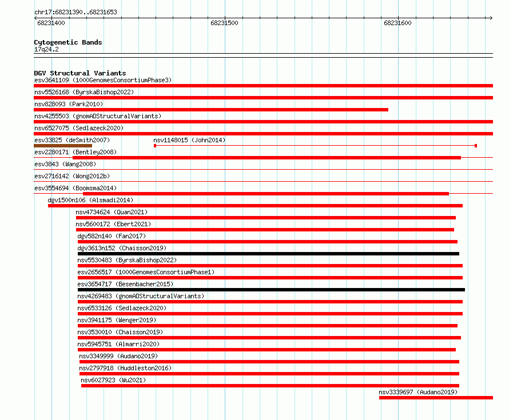Click the brown bar of esv33825

point(63,146)
